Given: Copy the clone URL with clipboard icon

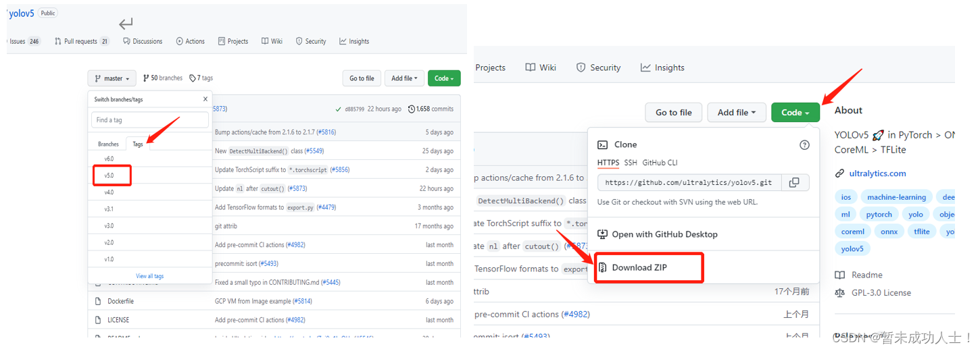Looking at the screenshot, I should pos(795,182).
